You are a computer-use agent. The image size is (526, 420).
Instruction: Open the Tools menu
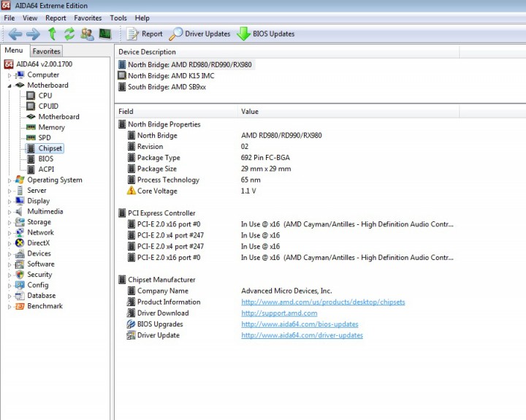(x=118, y=18)
